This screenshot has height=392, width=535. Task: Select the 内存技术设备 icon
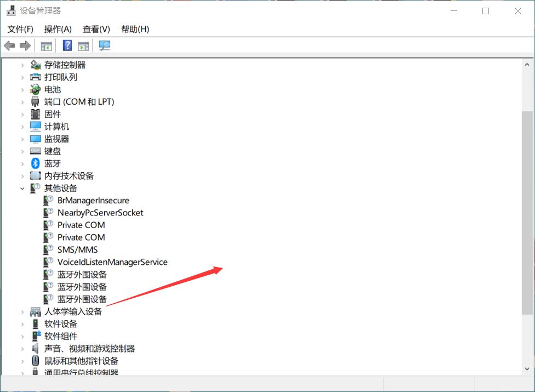(36, 175)
